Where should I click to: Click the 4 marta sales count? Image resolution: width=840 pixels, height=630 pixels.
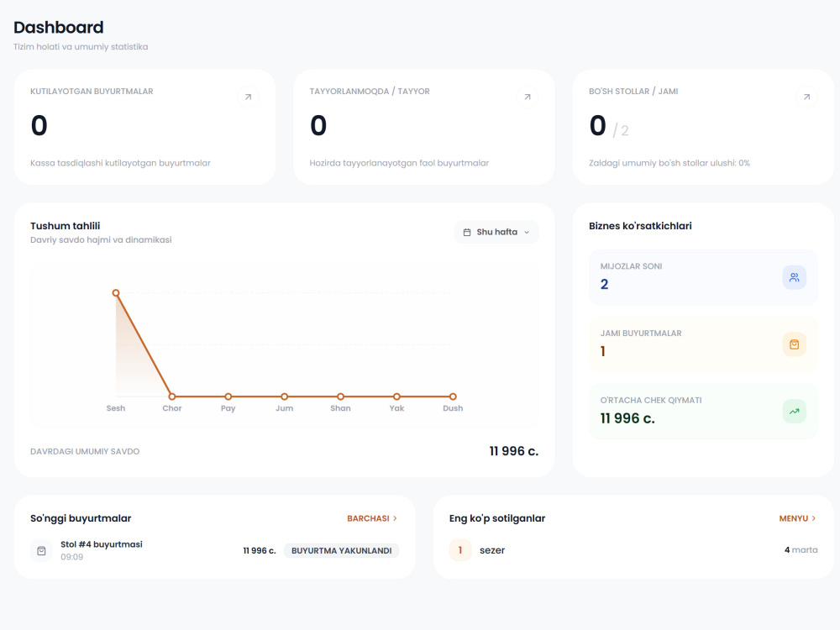tap(801, 550)
